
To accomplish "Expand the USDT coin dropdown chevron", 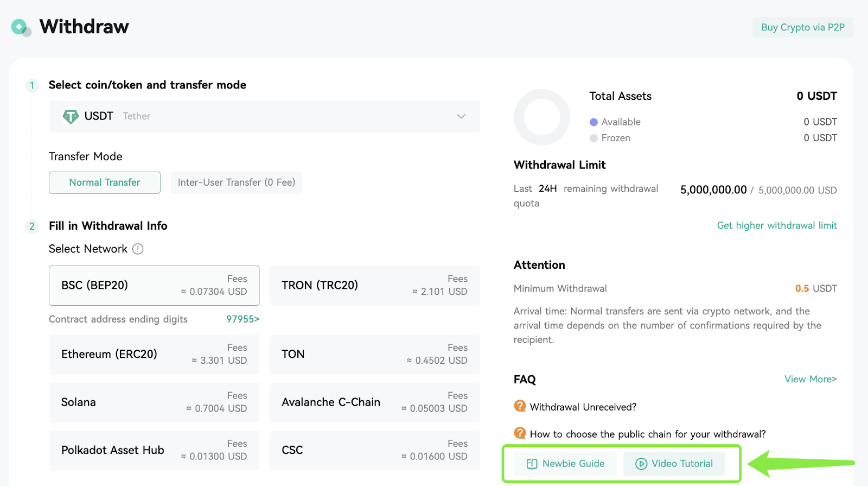I will point(461,116).
